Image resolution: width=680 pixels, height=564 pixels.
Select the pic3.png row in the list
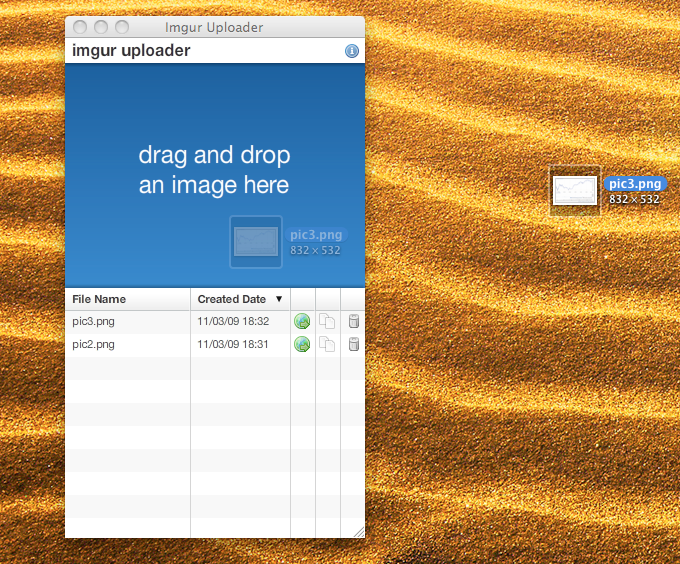coord(215,322)
